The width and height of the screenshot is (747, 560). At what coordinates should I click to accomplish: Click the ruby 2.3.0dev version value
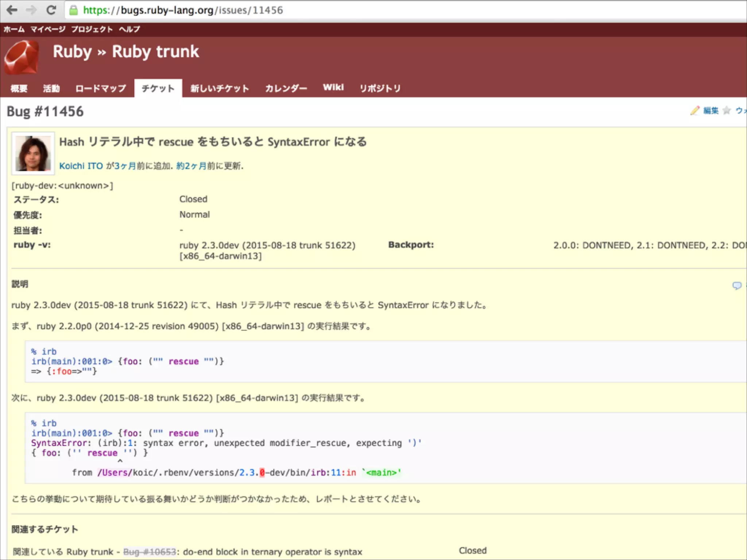pos(267,250)
